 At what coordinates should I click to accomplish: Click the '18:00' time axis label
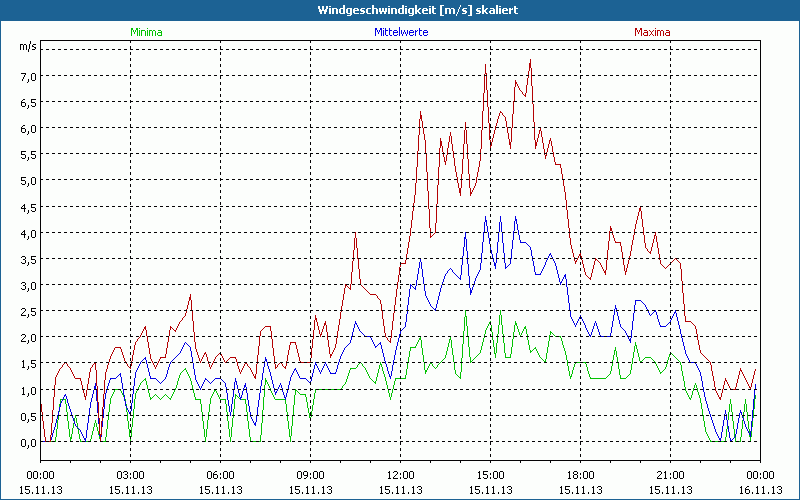(581, 476)
